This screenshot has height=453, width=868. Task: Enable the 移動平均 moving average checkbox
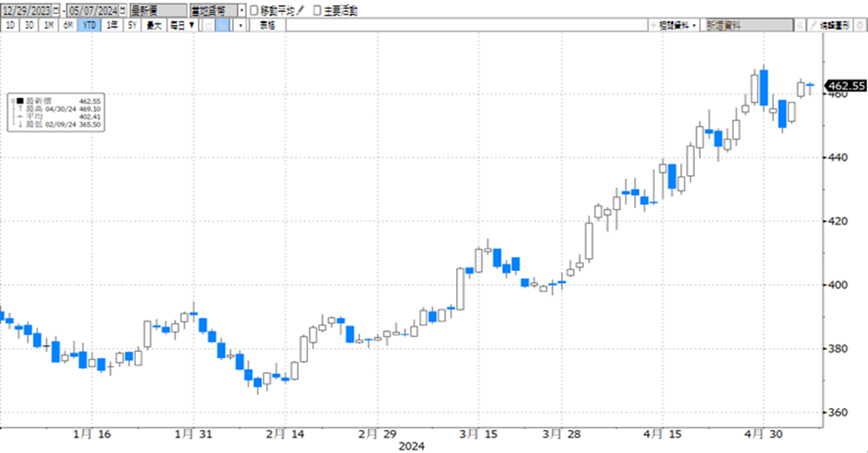(254, 10)
